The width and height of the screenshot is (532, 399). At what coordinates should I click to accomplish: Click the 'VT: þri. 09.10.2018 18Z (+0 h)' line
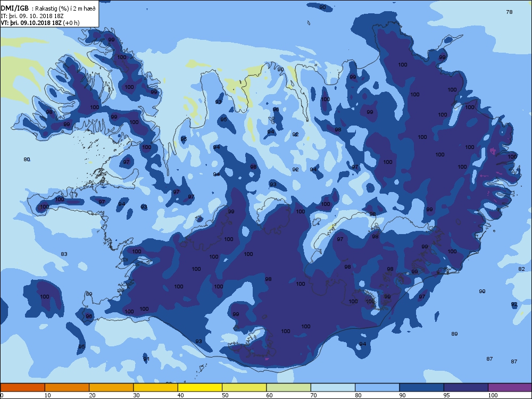click(40, 23)
